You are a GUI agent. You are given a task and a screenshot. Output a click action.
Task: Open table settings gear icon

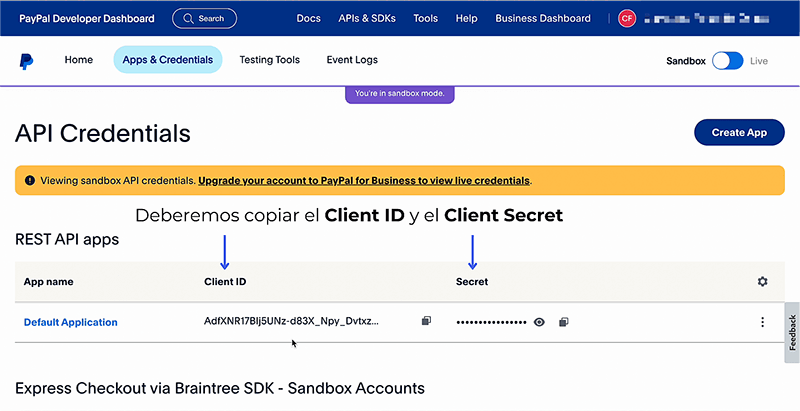762,281
